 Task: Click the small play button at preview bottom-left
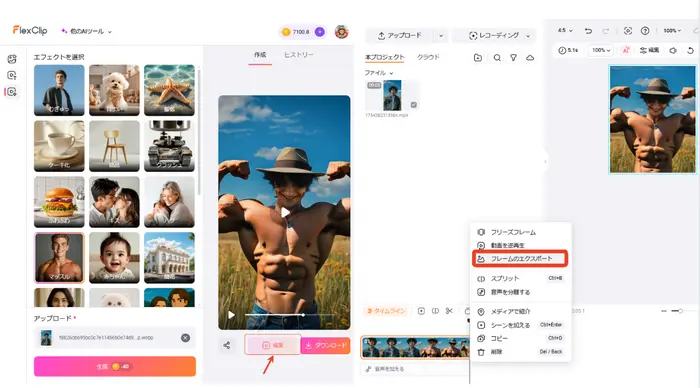(231, 315)
